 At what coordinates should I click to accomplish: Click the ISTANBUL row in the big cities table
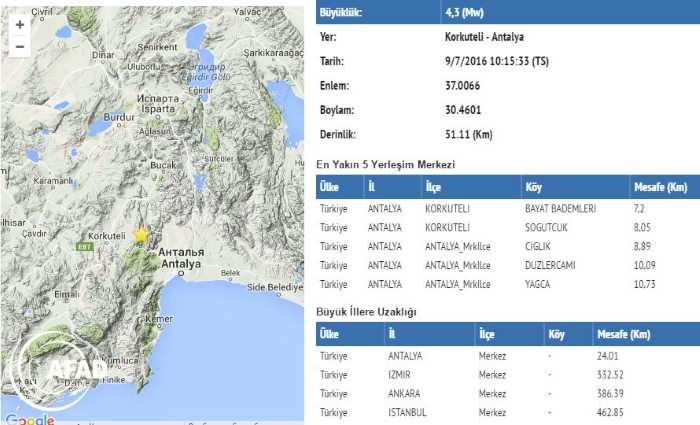click(507, 412)
